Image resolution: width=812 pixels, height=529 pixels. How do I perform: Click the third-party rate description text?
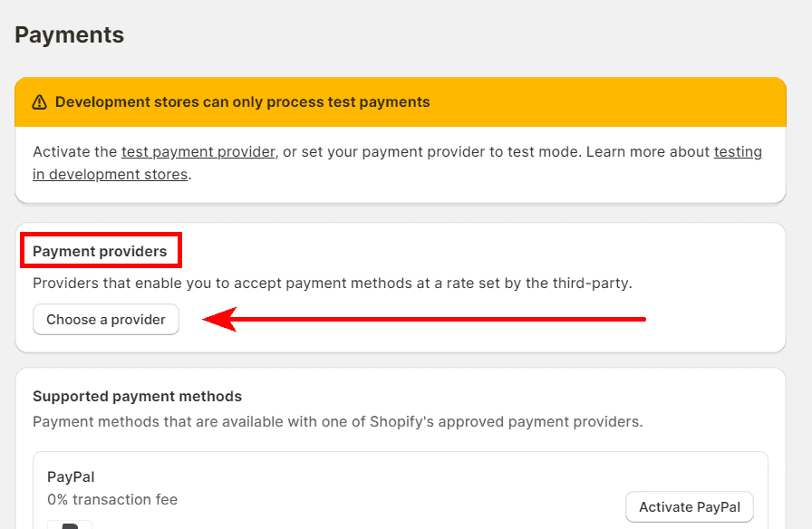click(507, 284)
